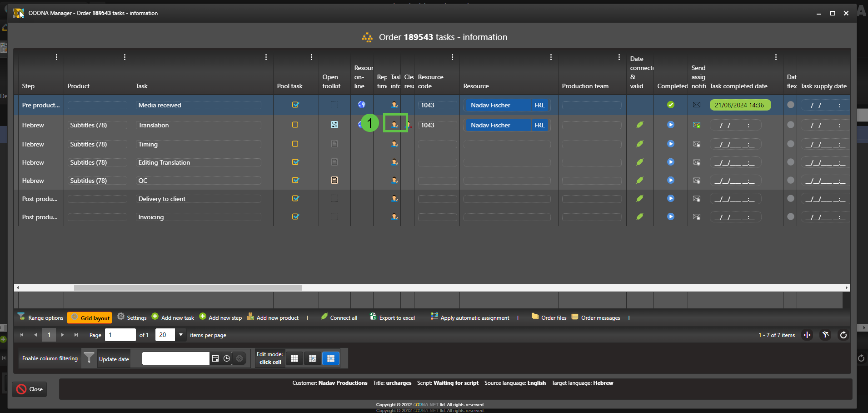The height and width of the screenshot is (413, 868).
Task: Click Connect all in the toolbar
Action: point(339,317)
